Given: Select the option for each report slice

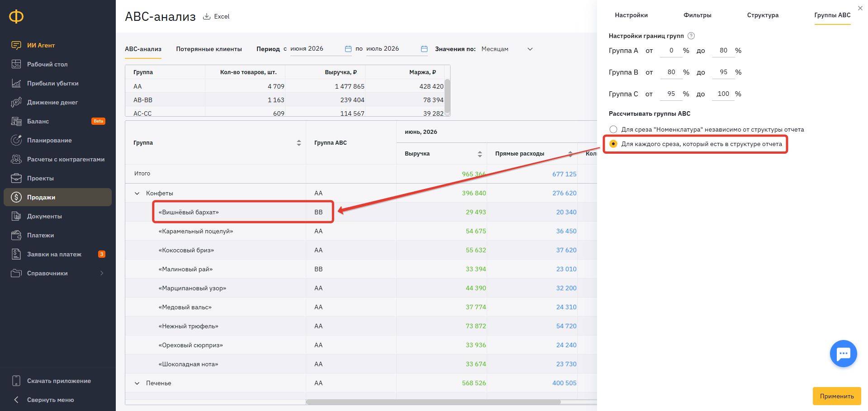Looking at the screenshot, I should click(613, 144).
